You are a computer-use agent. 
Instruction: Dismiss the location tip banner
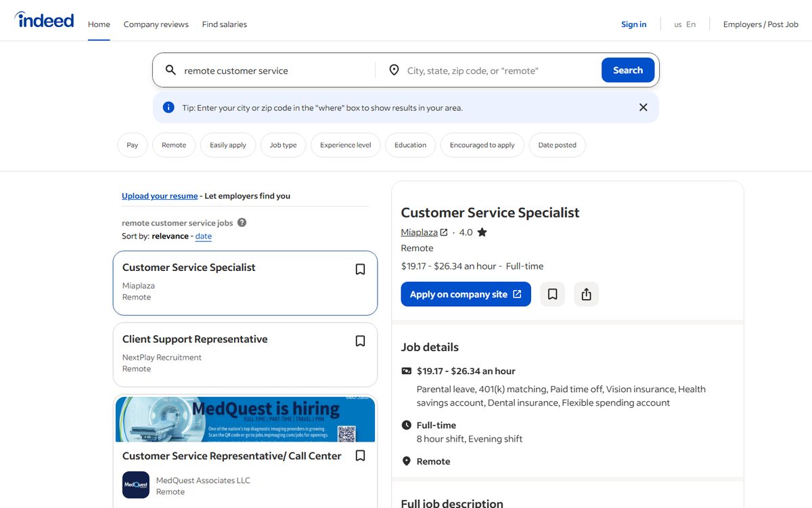click(644, 108)
